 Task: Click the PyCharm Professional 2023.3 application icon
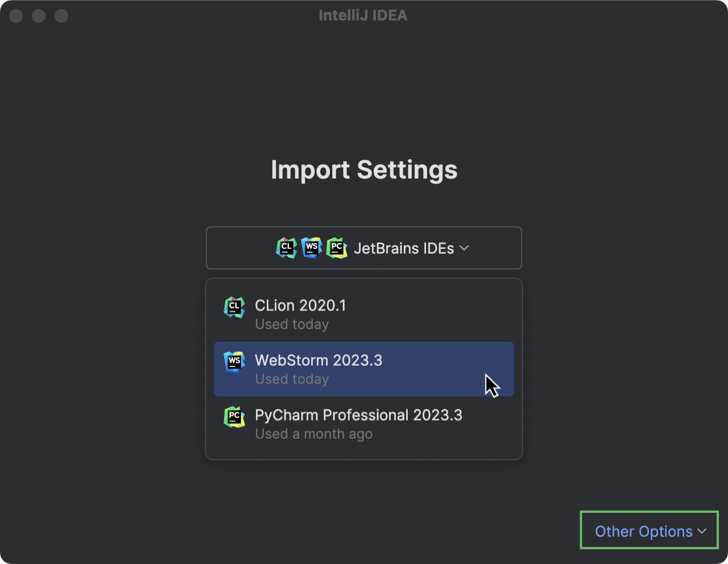click(x=234, y=417)
